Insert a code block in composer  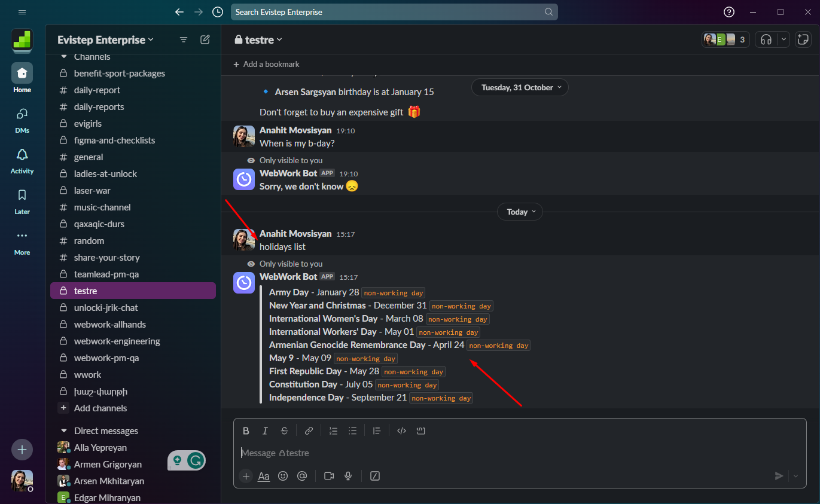pyautogui.click(x=420, y=430)
